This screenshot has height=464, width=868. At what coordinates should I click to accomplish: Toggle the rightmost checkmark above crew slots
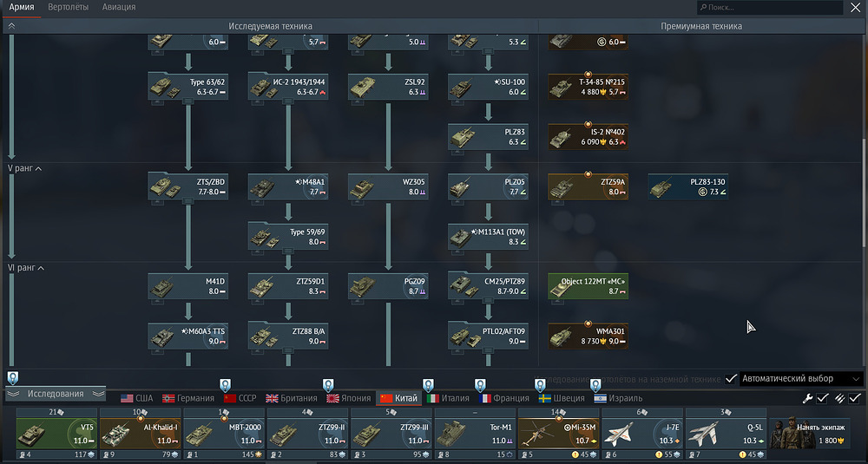[855, 398]
